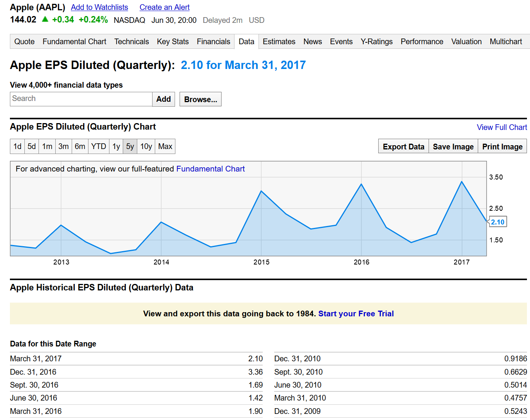This screenshot has height=420, width=530.
Task: Focus the financial data Search field
Action: pyautogui.click(x=81, y=99)
